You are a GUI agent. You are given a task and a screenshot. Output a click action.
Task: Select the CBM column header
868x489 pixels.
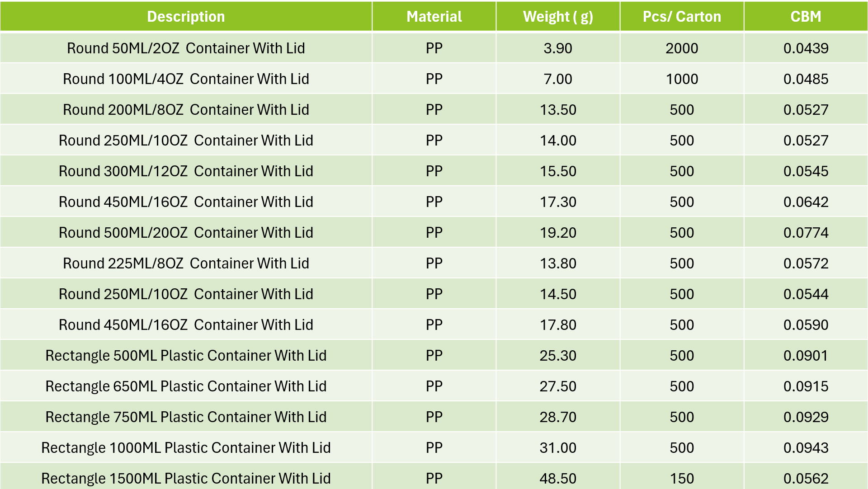coord(806,17)
